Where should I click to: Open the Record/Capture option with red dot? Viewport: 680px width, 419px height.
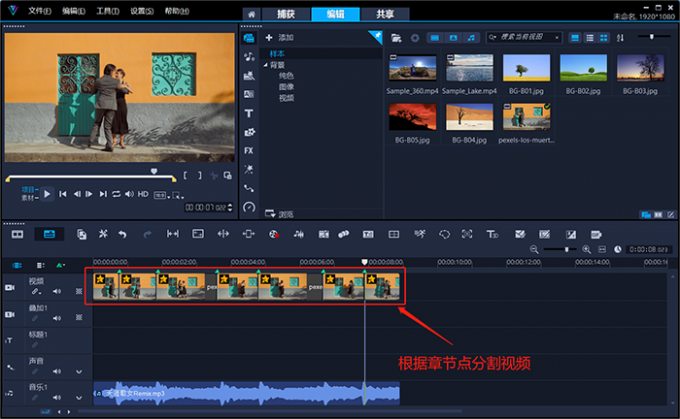[x=274, y=234]
